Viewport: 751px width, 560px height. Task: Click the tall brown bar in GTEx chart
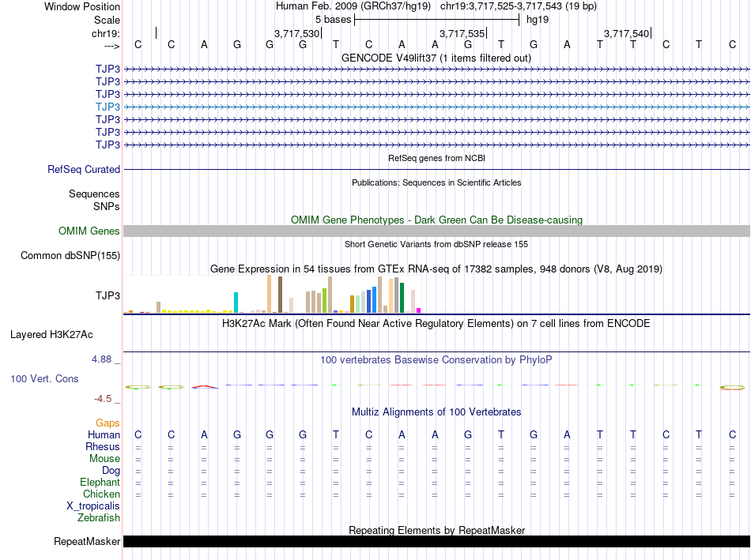click(x=280, y=295)
